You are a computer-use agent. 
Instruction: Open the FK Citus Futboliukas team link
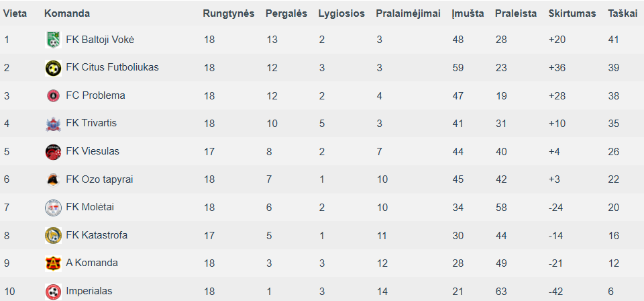pyautogui.click(x=112, y=67)
